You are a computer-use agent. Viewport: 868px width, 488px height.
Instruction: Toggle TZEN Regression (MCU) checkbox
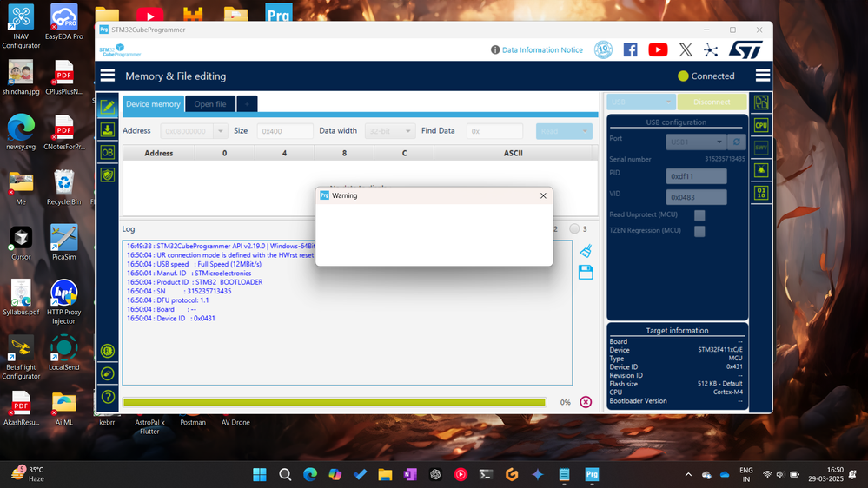coord(699,231)
